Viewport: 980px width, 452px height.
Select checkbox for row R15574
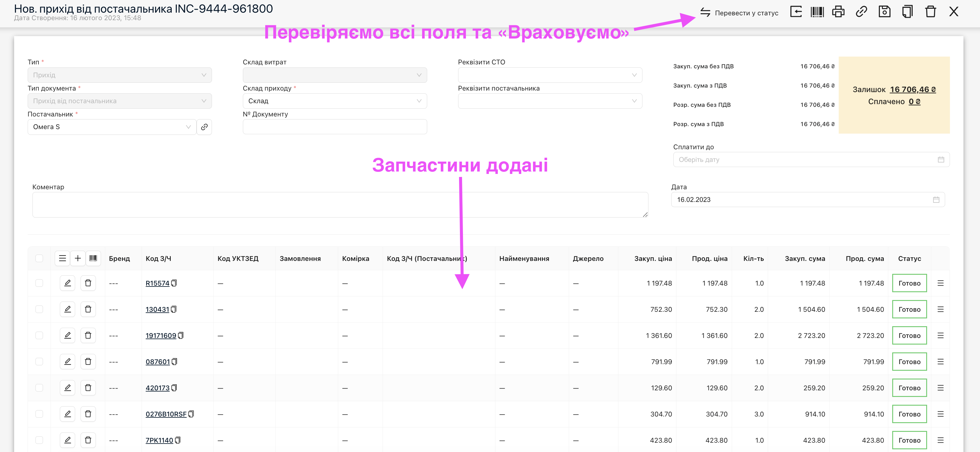tap(39, 283)
